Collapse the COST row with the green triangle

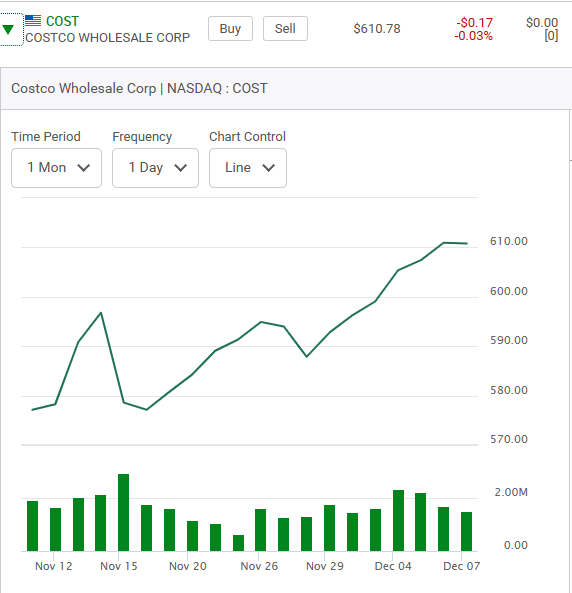8,29
